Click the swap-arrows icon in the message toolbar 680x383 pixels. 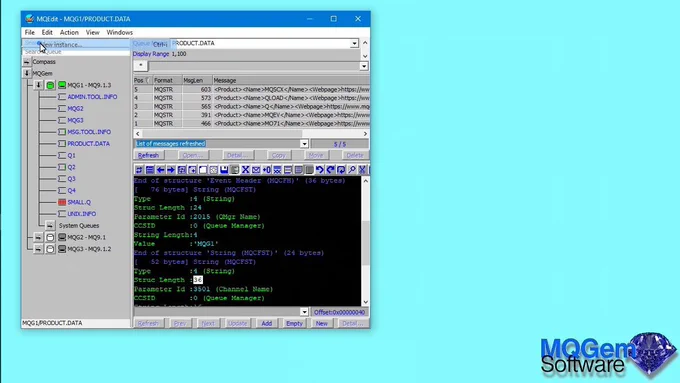(x=139, y=170)
